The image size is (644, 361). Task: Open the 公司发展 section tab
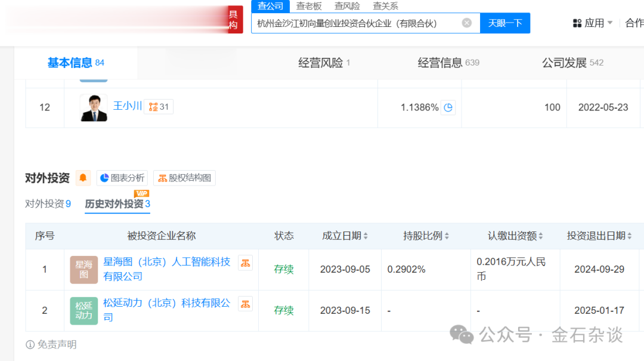(x=572, y=63)
